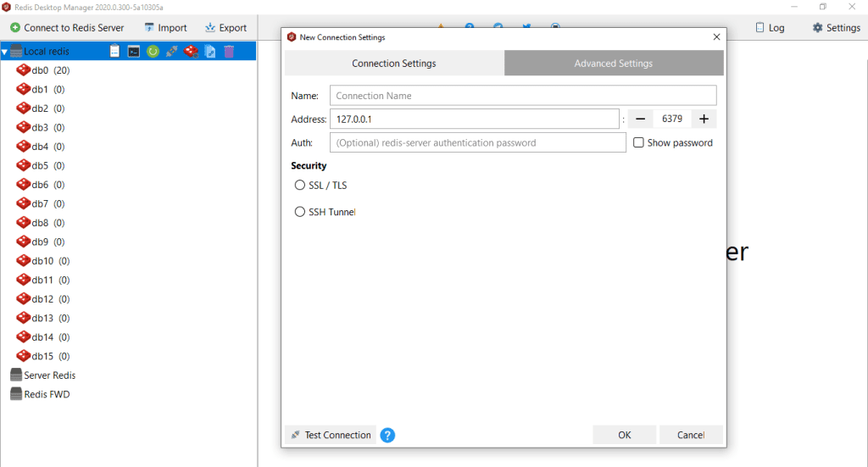
Task: Edit Local redis connection settings icon
Action: (191, 52)
